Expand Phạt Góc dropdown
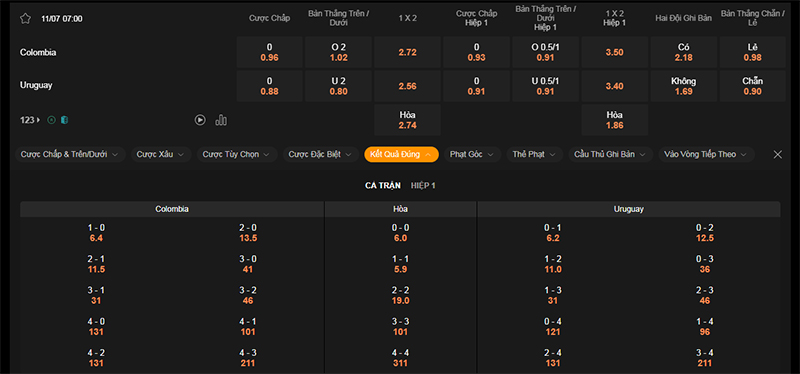The width and height of the screenshot is (800, 374). (x=472, y=154)
